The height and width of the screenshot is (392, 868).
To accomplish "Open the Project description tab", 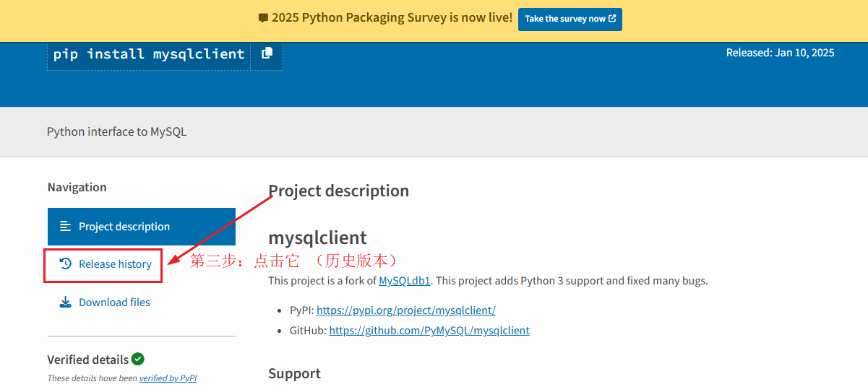I will (x=142, y=227).
